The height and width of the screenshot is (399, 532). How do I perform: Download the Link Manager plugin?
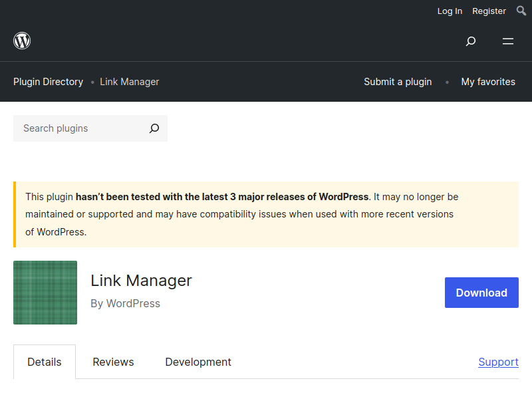(x=481, y=293)
